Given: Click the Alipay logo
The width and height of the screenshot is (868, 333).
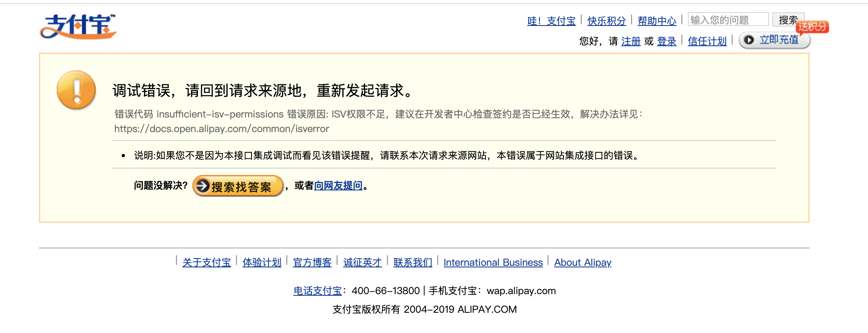Looking at the screenshot, I should (78, 27).
